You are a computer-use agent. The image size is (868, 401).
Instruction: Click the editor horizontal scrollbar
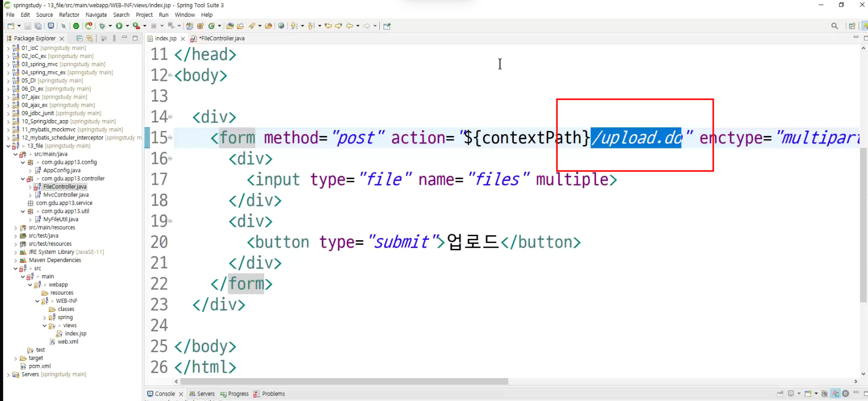click(344, 381)
